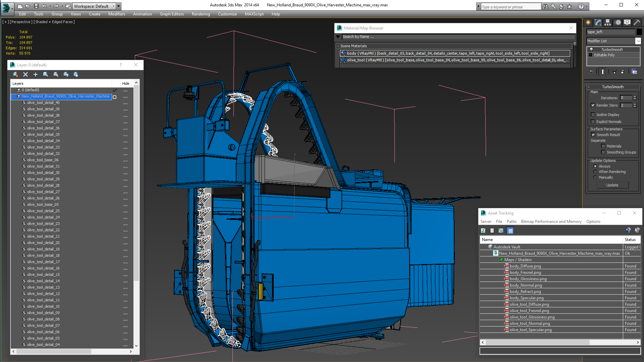Open the MAXScript menu
Screen dimensions: 644x362
coord(254,14)
